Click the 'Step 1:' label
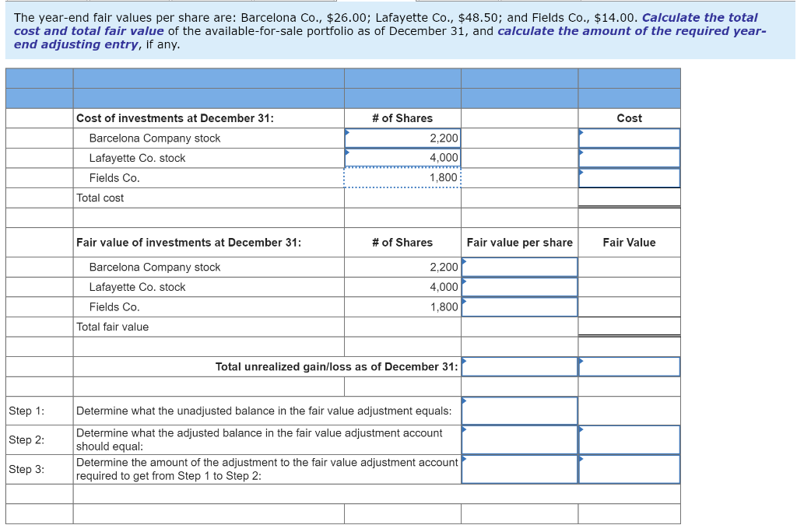Viewport: 797px width, 532px height. click(26, 411)
